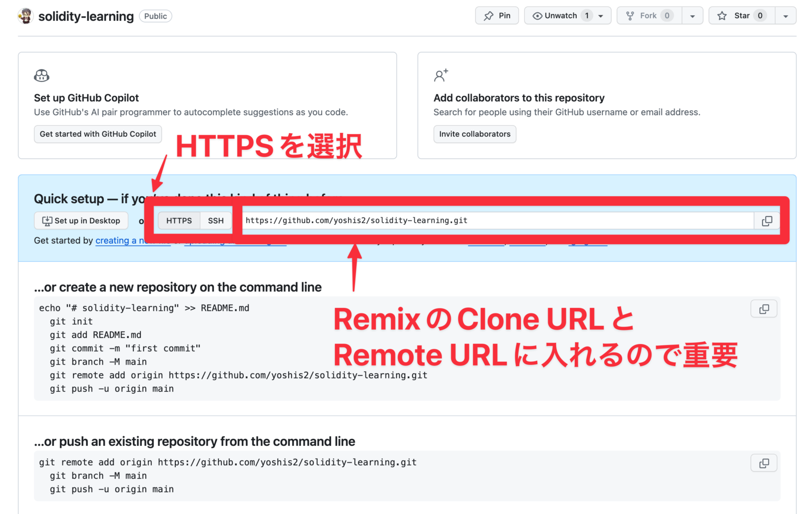This screenshot has height=514, width=812.
Task: Click 'git push -u origin main' in the push section
Action: [112, 489]
